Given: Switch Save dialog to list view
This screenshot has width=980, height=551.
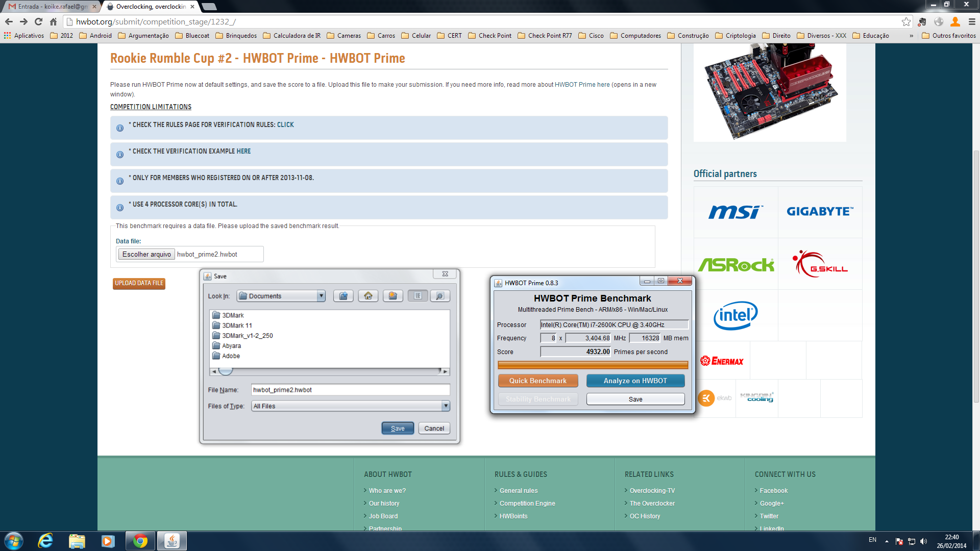Looking at the screenshot, I should pyautogui.click(x=418, y=296).
